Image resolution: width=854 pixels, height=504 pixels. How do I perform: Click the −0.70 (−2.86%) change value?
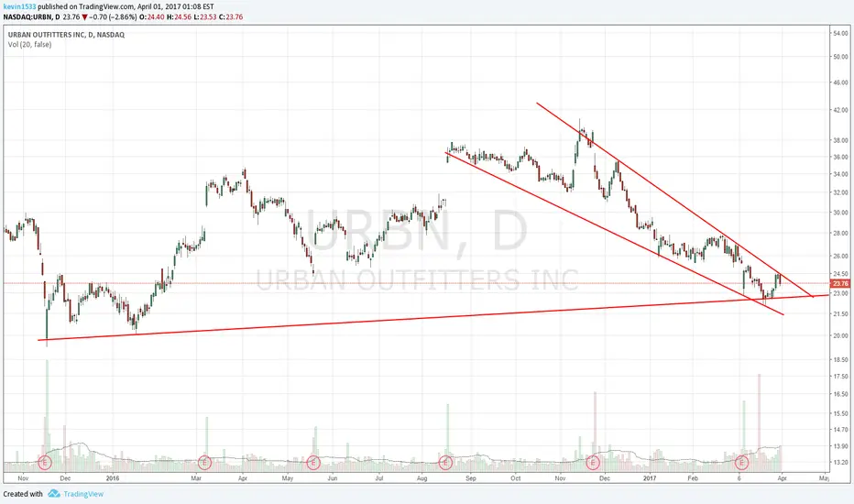[x=113, y=16]
